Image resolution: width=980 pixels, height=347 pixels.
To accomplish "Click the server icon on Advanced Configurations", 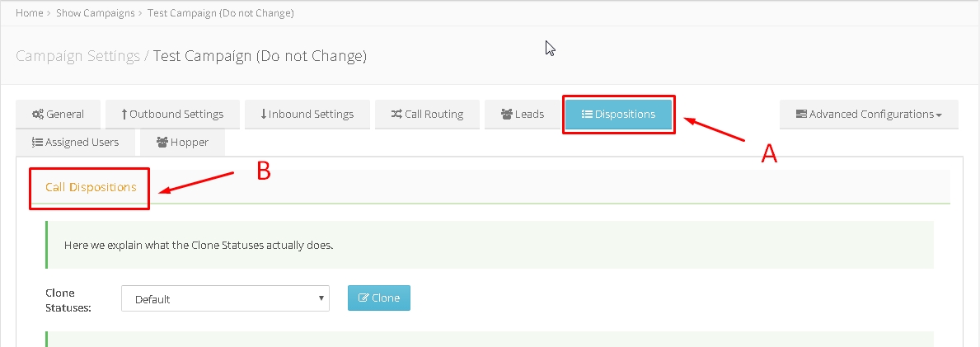I will [x=801, y=115].
